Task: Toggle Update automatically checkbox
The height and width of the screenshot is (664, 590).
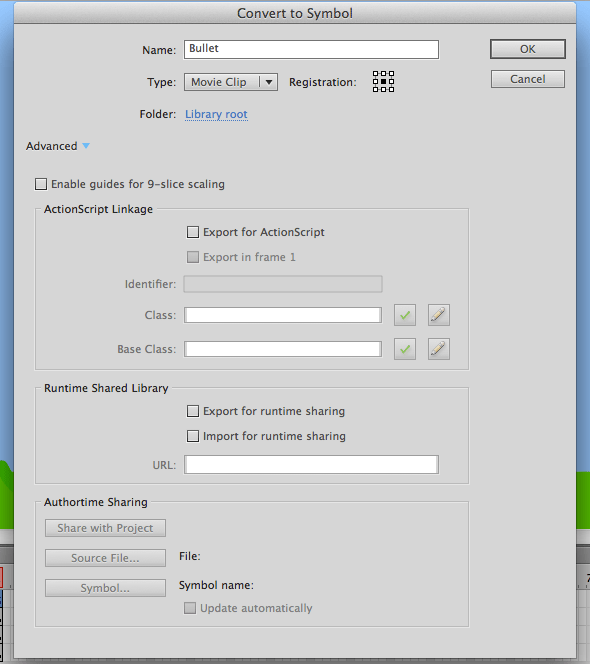Action: click(190, 608)
